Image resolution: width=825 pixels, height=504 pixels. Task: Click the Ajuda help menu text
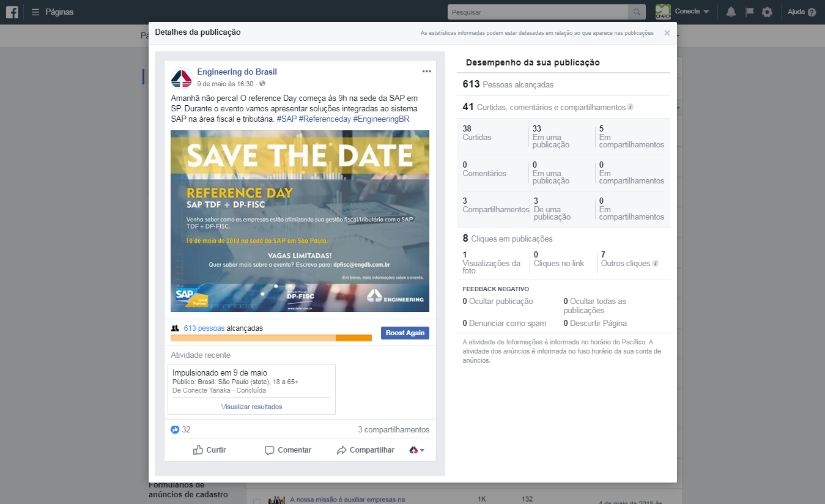click(x=796, y=12)
